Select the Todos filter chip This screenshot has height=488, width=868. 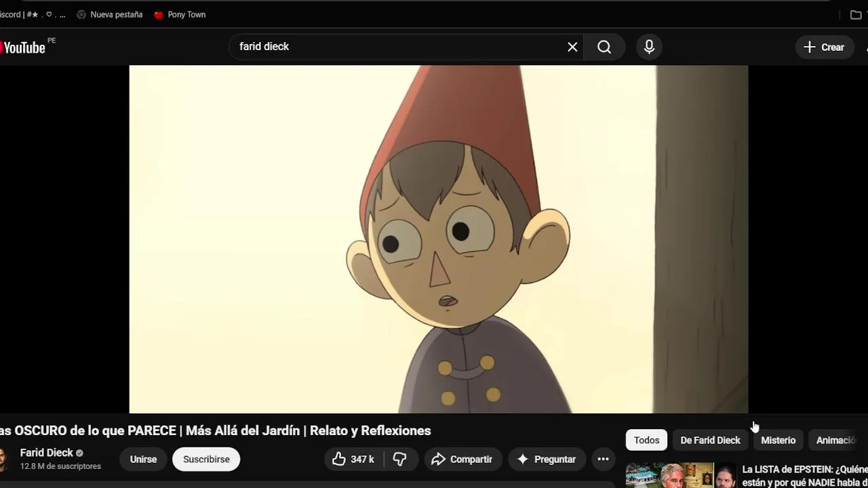tap(646, 440)
